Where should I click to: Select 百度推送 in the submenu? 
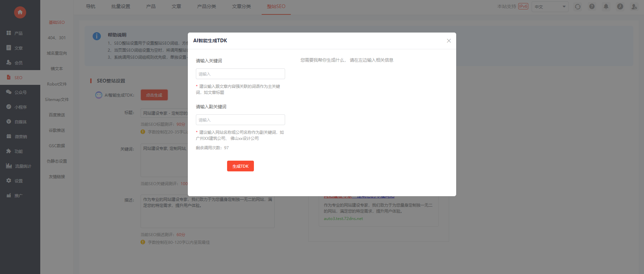[57, 115]
